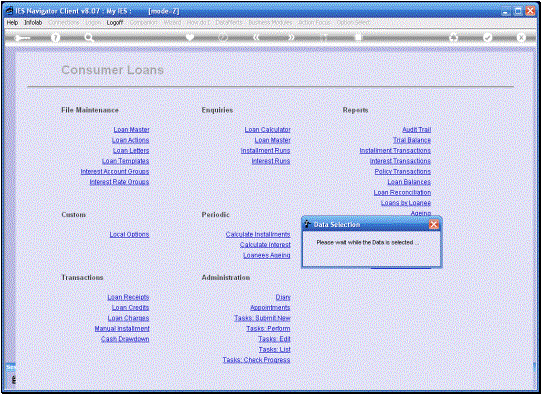
Task: Click the double right arrow icon
Action: coord(291,37)
